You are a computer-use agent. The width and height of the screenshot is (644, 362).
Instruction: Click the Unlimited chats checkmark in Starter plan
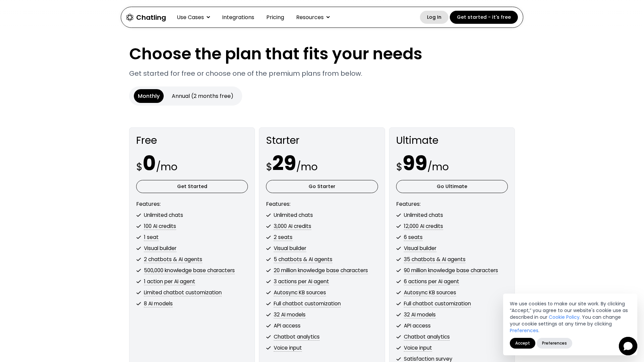tap(268, 215)
